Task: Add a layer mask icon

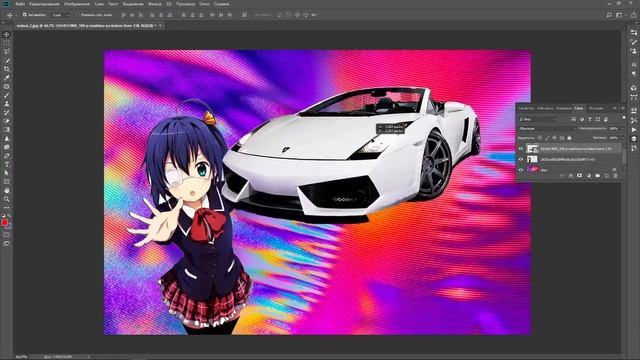Action: point(580,176)
